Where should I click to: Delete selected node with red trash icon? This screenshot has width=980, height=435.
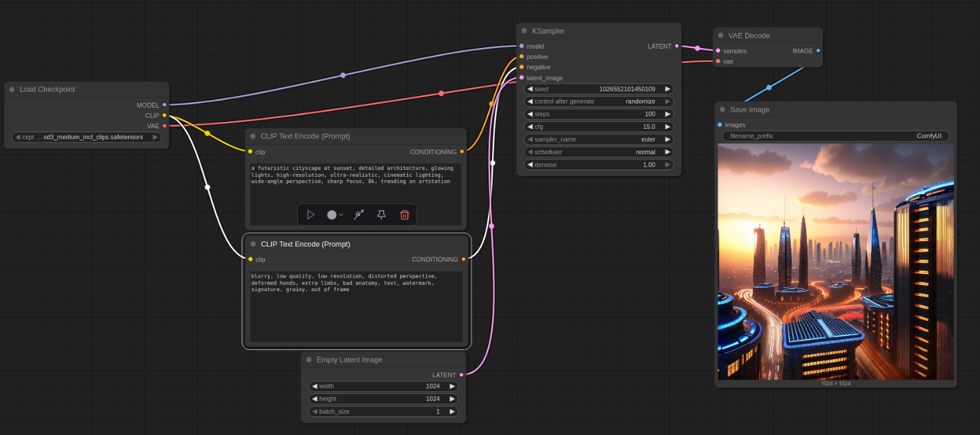(404, 215)
